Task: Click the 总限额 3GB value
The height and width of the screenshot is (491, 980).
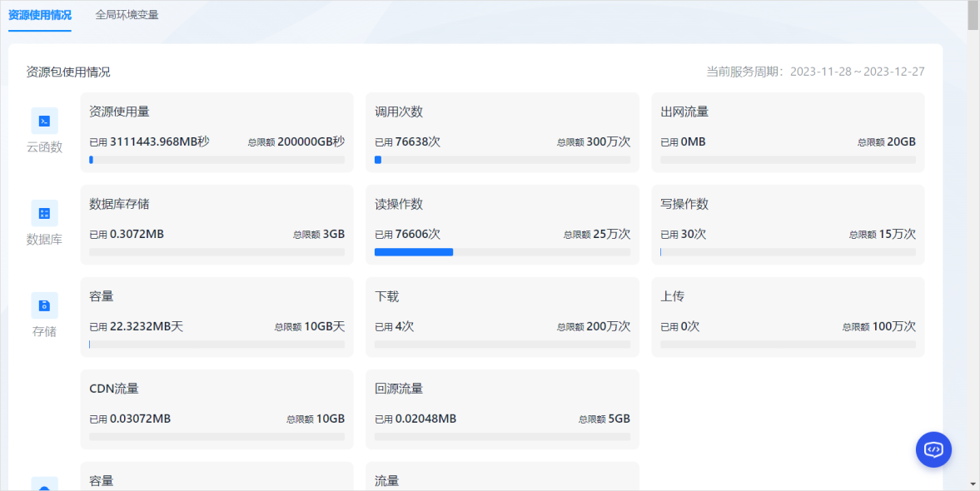Action: tap(319, 234)
